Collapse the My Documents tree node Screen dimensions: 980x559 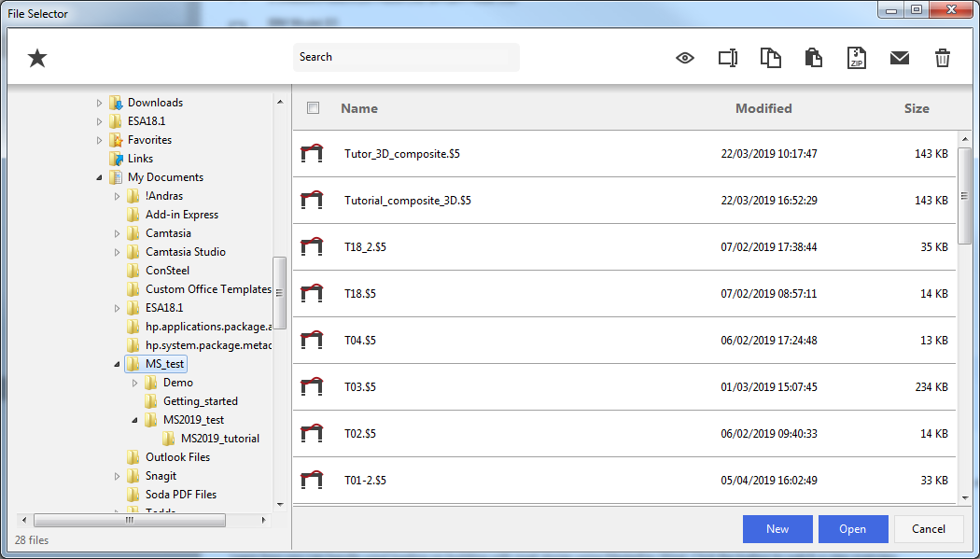pos(99,177)
